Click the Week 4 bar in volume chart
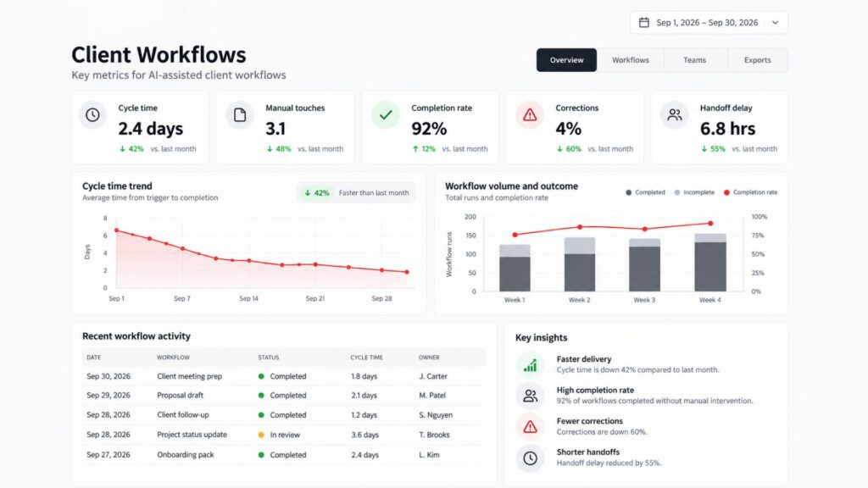This screenshot has width=868, height=488. coord(710,263)
